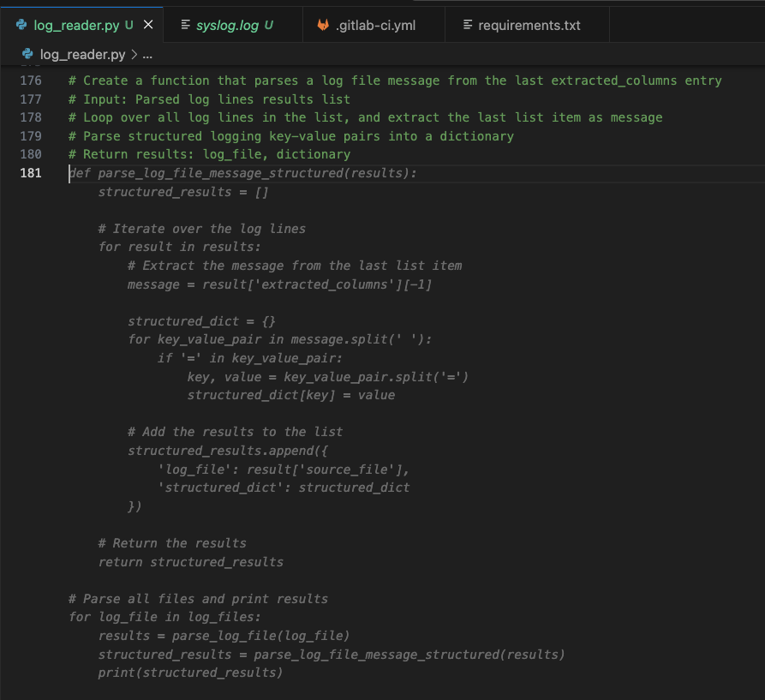
Task: Click the 'U' modified badge on syslog.log tab
Action: coord(270,25)
